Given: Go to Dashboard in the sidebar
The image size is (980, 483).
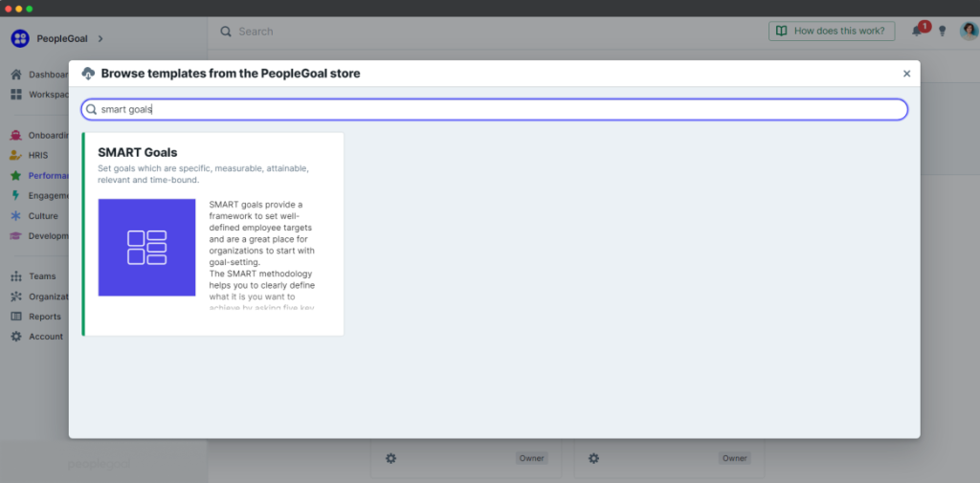Looking at the screenshot, I should [39, 75].
